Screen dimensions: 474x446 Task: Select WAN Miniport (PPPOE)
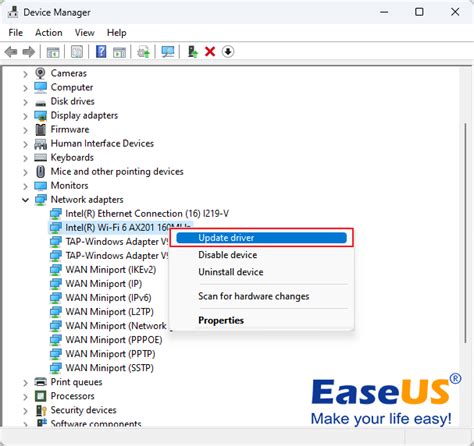tap(114, 340)
